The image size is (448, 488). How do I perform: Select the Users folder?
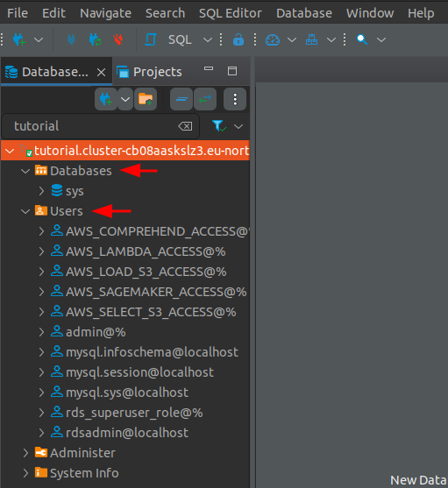[67, 211]
